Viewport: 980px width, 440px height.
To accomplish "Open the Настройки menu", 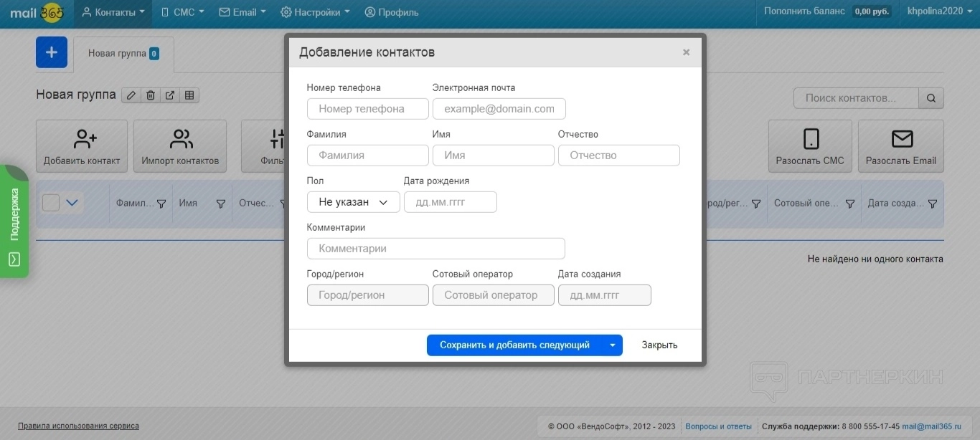I will coord(315,12).
